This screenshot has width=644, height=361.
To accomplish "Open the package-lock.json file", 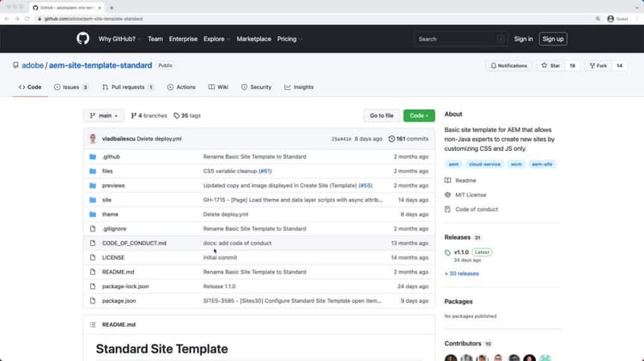I will pos(125,286).
